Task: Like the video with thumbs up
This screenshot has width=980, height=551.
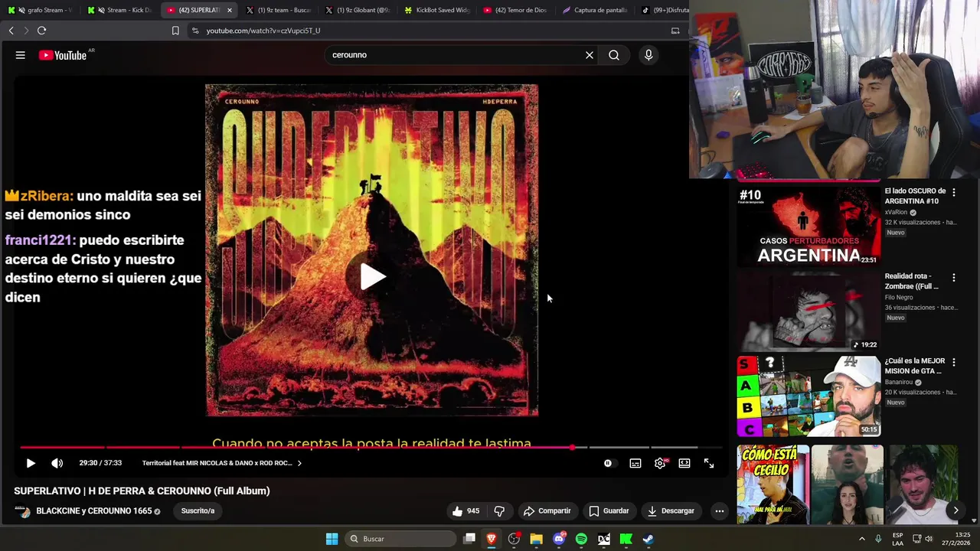Action: point(465,510)
